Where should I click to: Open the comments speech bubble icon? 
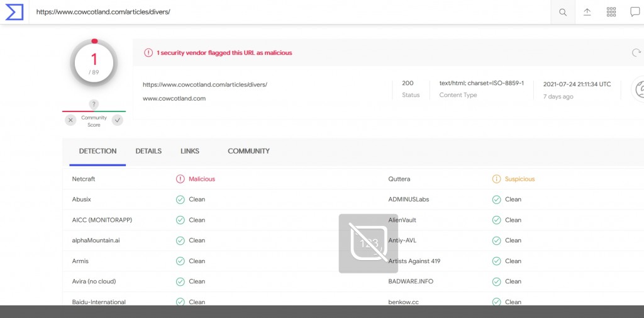pyautogui.click(x=635, y=12)
